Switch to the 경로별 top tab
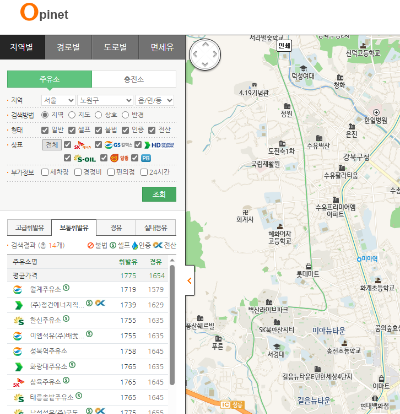Image resolution: width=400 pixels, height=414 pixels. pyautogui.click(x=68, y=47)
